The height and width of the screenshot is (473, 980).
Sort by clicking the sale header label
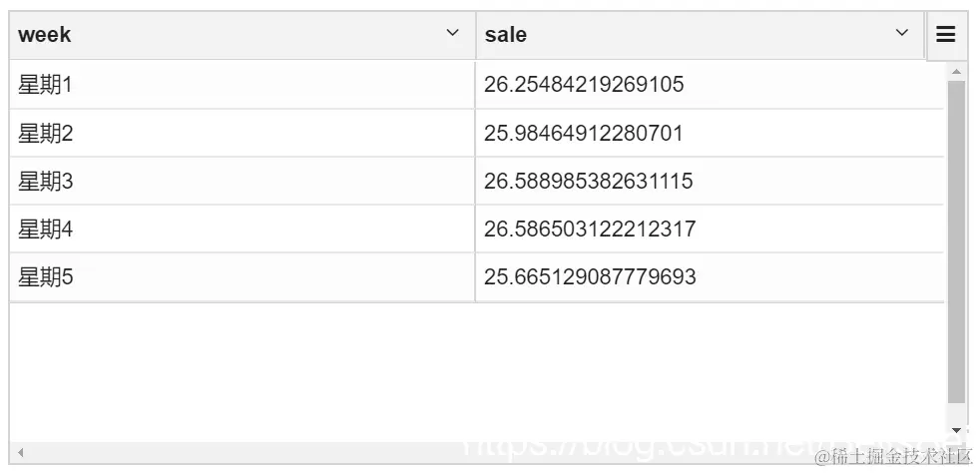point(506,35)
